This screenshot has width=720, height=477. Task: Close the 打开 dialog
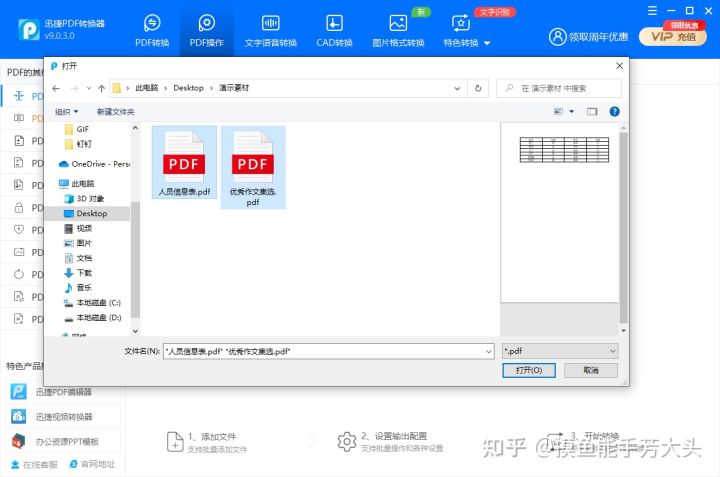tap(619, 66)
